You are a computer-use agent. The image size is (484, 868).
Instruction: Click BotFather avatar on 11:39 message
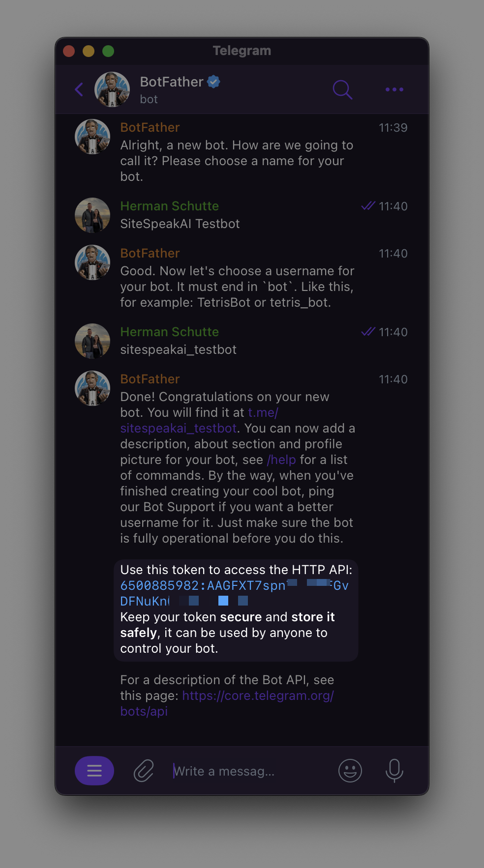pos(92,137)
